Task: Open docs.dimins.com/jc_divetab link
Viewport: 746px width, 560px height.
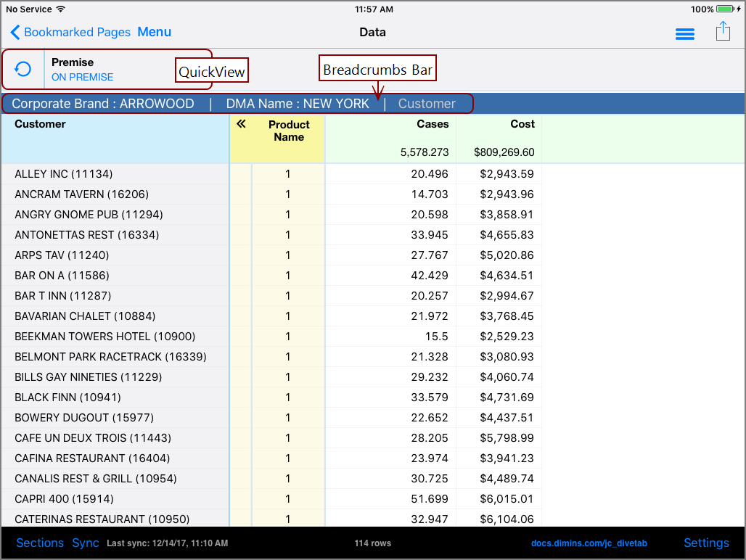Action: pyautogui.click(x=589, y=543)
